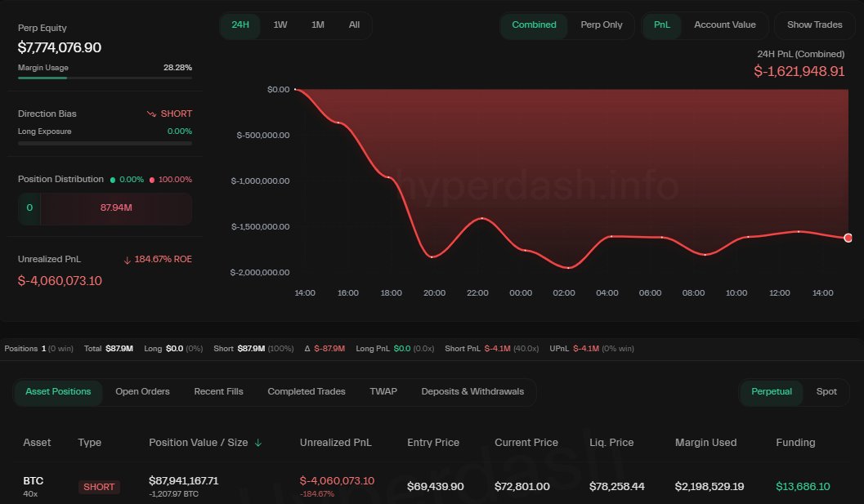This screenshot has width=864, height=504.
Task: Show the All time range
Action: click(x=354, y=25)
